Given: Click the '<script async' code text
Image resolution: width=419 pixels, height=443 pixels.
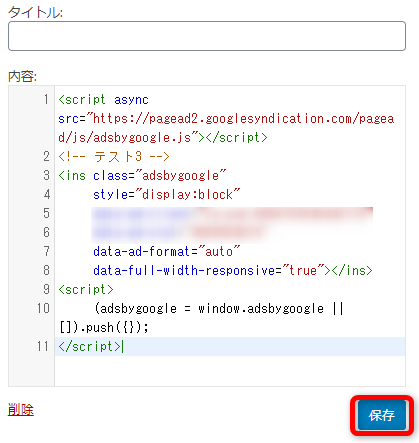Looking at the screenshot, I should click(x=103, y=99).
